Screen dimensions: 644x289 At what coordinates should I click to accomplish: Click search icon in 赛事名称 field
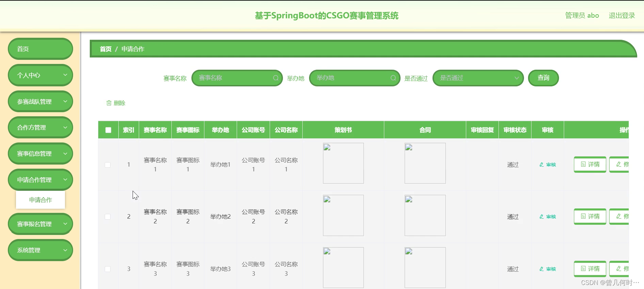coord(276,78)
